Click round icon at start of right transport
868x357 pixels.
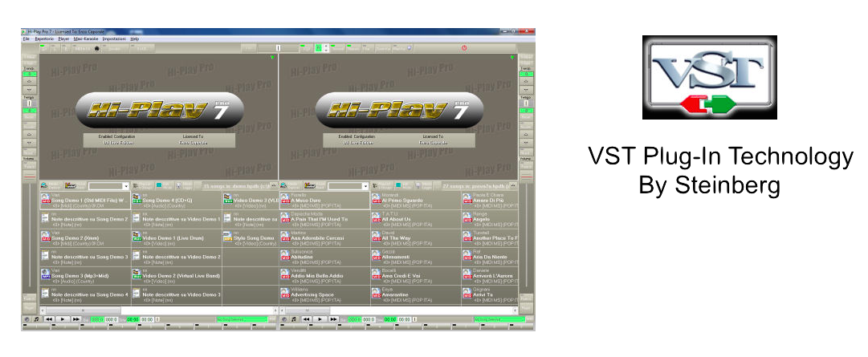point(284,319)
